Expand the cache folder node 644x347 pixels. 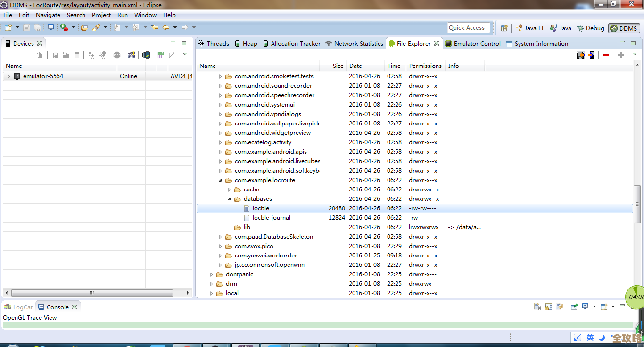(229, 190)
